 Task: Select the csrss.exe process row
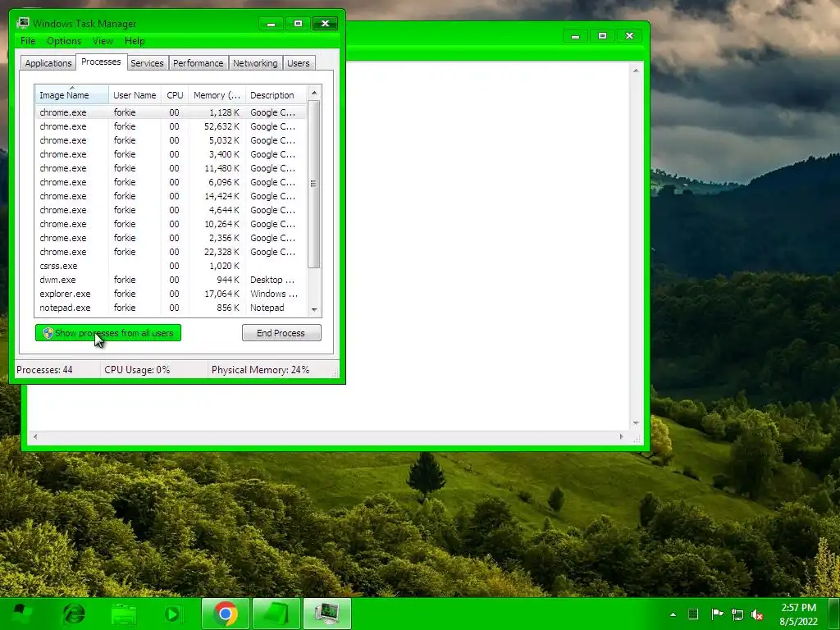pos(171,266)
